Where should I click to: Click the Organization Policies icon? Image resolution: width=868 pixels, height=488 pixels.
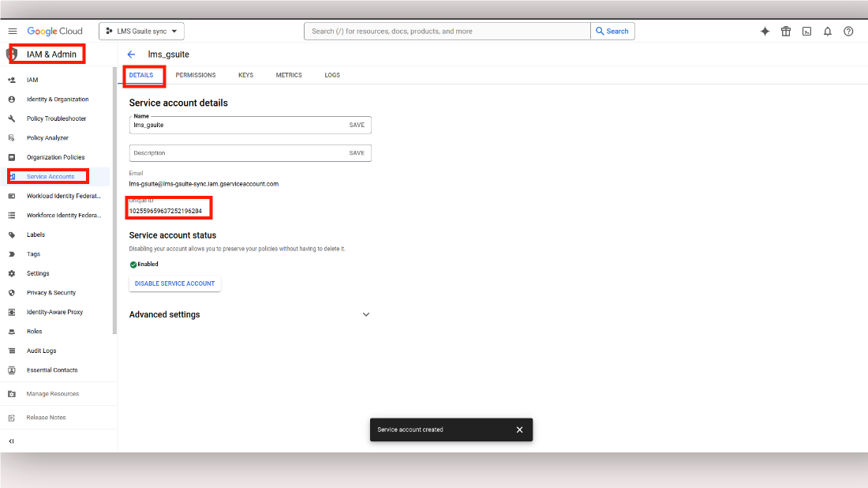click(12, 157)
